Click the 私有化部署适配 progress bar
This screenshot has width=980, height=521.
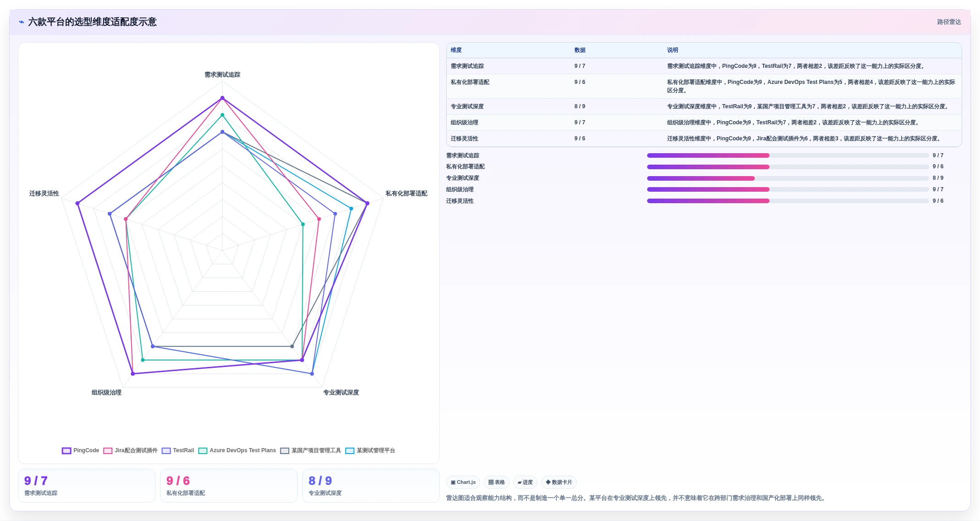pyautogui.click(x=788, y=166)
